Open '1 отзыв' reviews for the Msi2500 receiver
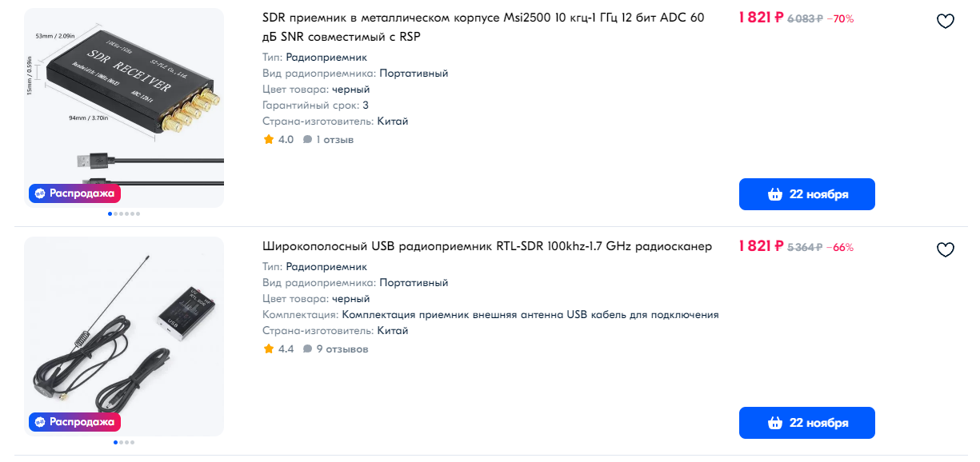Screen dimensions: 980x462 tap(334, 140)
